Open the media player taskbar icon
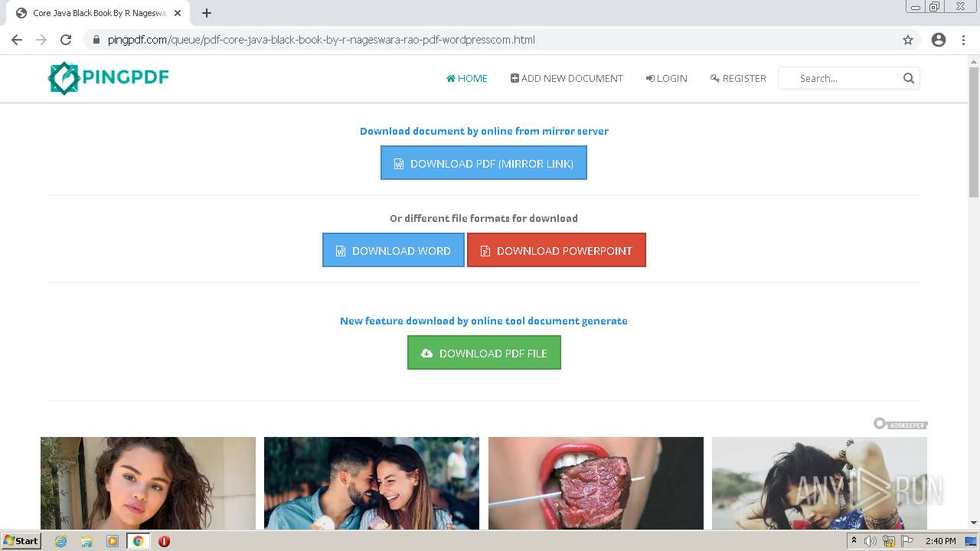Viewport: 980px width, 551px height. click(x=113, y=541)
